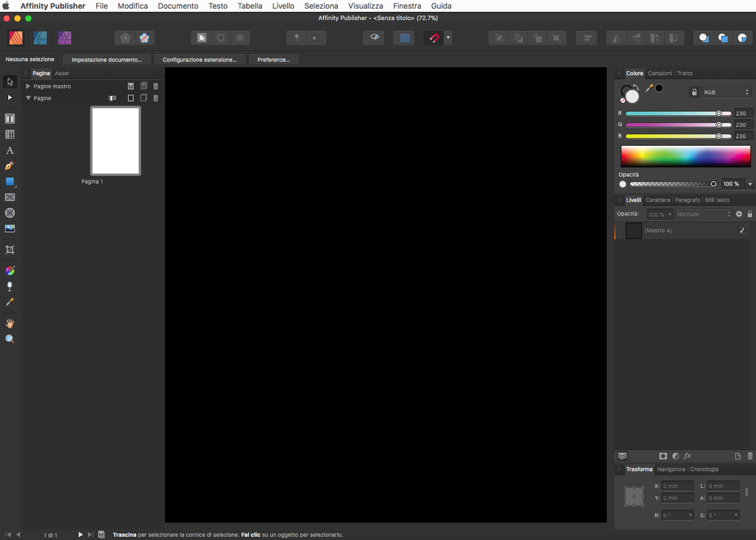Screen dimensions: 756x540
Task: Toggle visibility checkbox of Mastro A layer
Action: (x=742, y=230)
